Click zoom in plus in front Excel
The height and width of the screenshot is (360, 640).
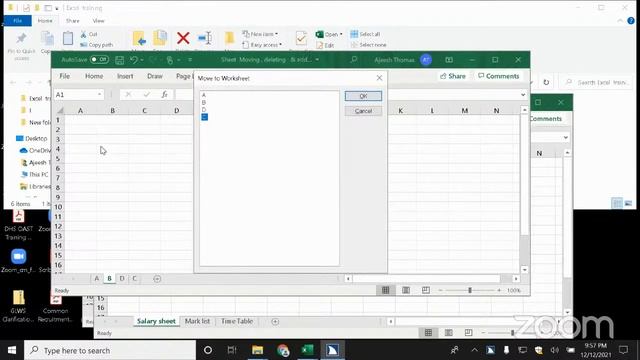coord(499,290)
